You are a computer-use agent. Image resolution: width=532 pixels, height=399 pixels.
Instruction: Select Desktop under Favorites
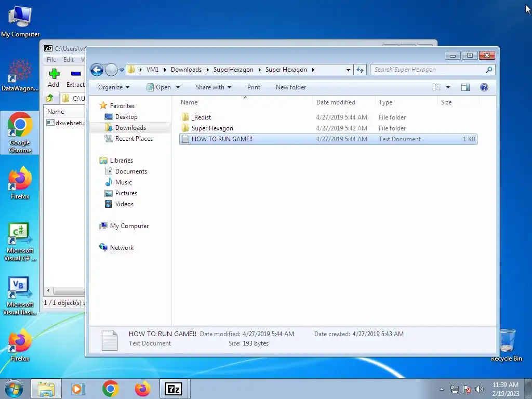126,117
